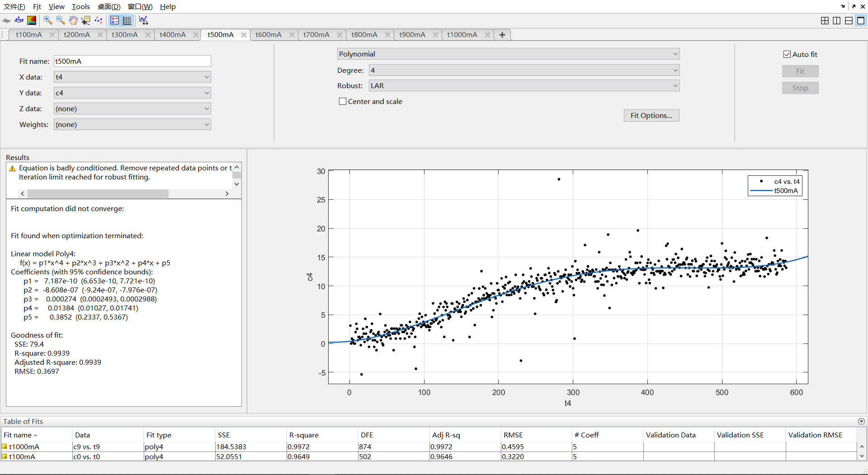Open the Weights dropdown
The height and width of the screenshot is (475, 868).
coord(132,124)
